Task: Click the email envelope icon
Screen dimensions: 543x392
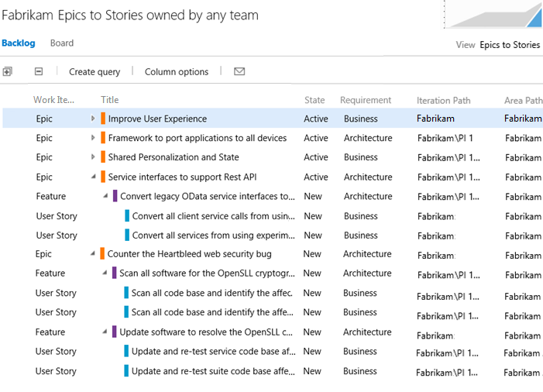Action: tap(239, 71)
